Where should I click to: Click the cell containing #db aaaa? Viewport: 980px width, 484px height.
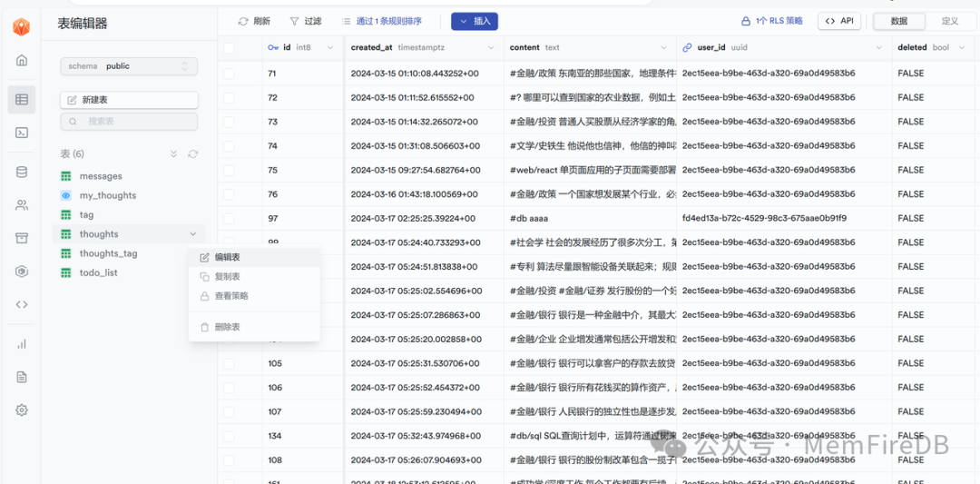tap(590, 218)
